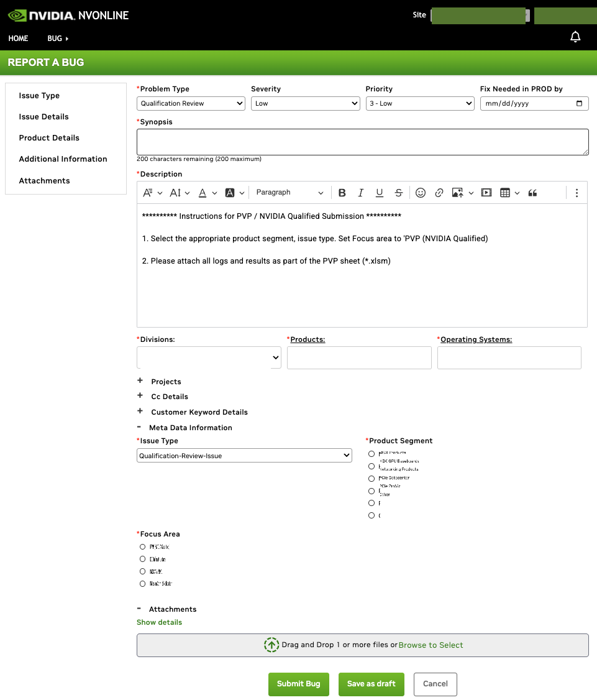Click the NVIDIA NVONLINE logo
Viewport: 597px width, 700px height.
pos(68,16)
